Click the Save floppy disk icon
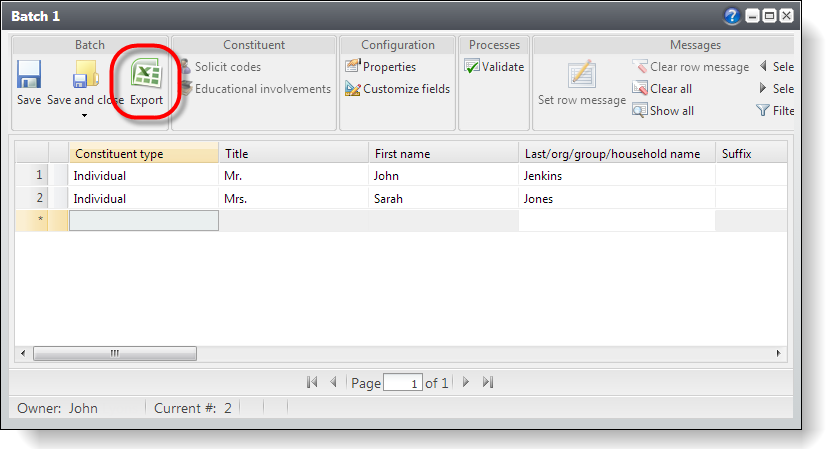Screen dimensions: 826x449 pos(29,76)
